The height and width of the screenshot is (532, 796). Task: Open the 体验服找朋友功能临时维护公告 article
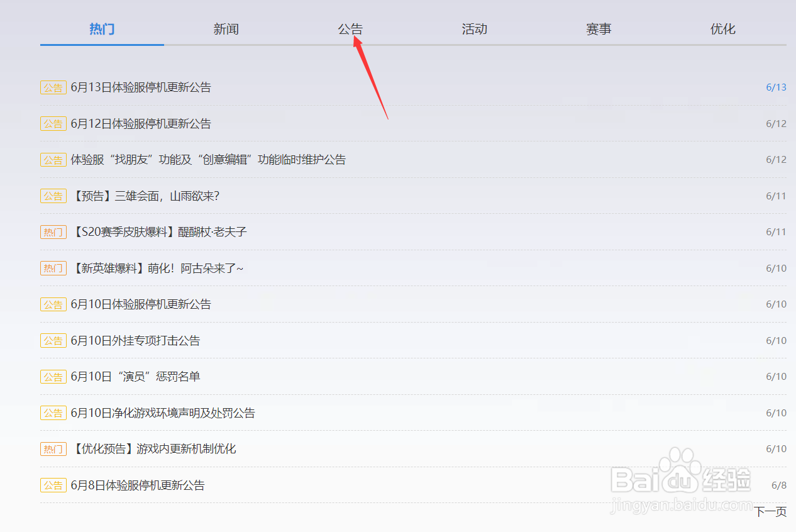207,160
